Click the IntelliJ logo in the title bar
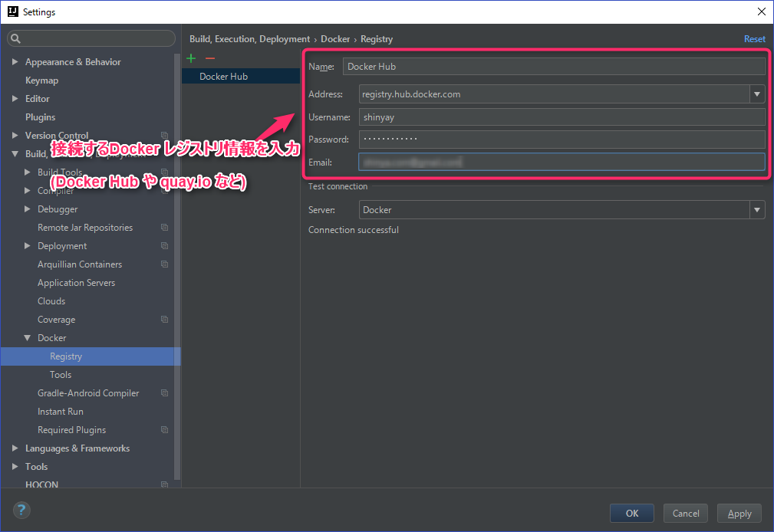 13,11
